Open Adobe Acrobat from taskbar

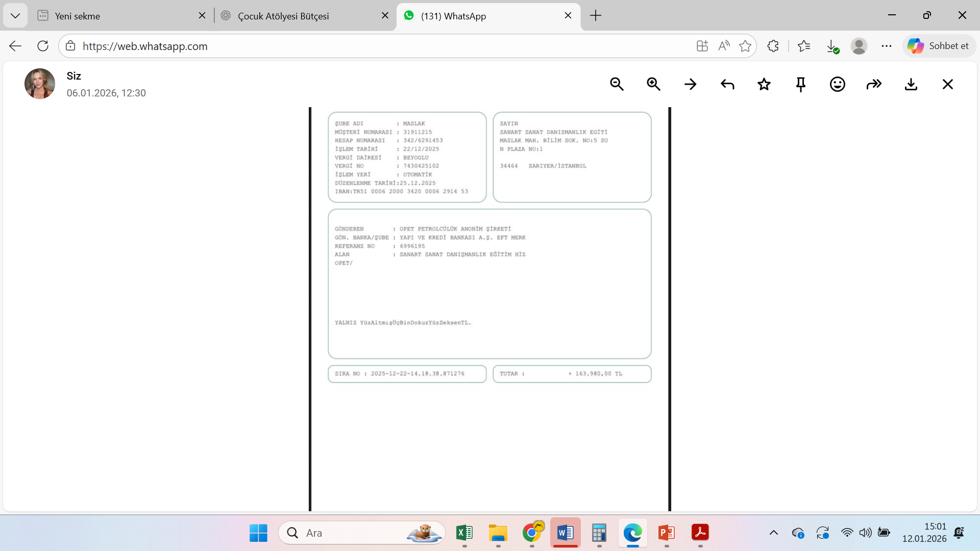pos(700,533)
